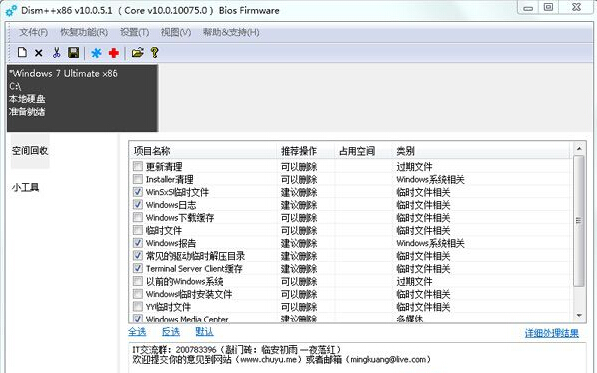Click 建议删除 in the WinSxS临时文件 row
The width and height of the screenshot is (597, 373).
coord(299,192)
